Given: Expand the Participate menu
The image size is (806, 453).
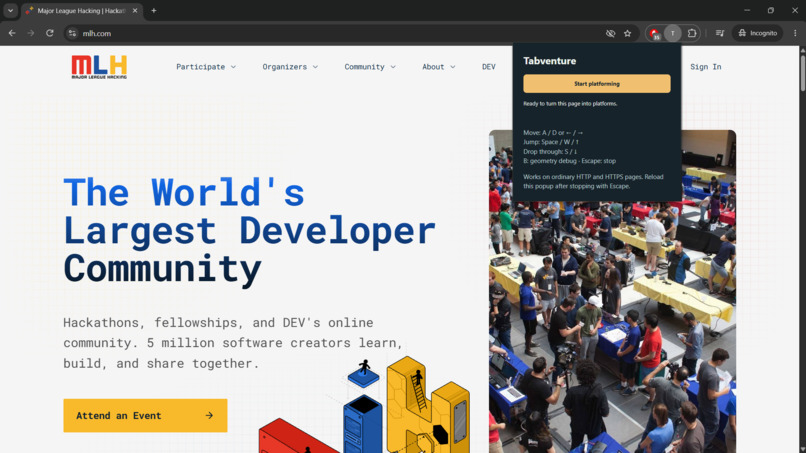Looking at the screenshot, I should point(206,67).
